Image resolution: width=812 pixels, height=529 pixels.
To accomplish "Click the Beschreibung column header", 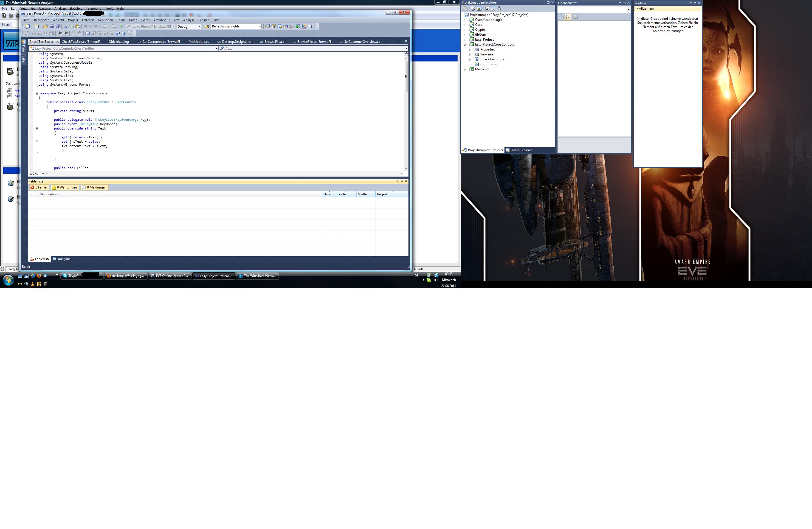I will point(49,194).
